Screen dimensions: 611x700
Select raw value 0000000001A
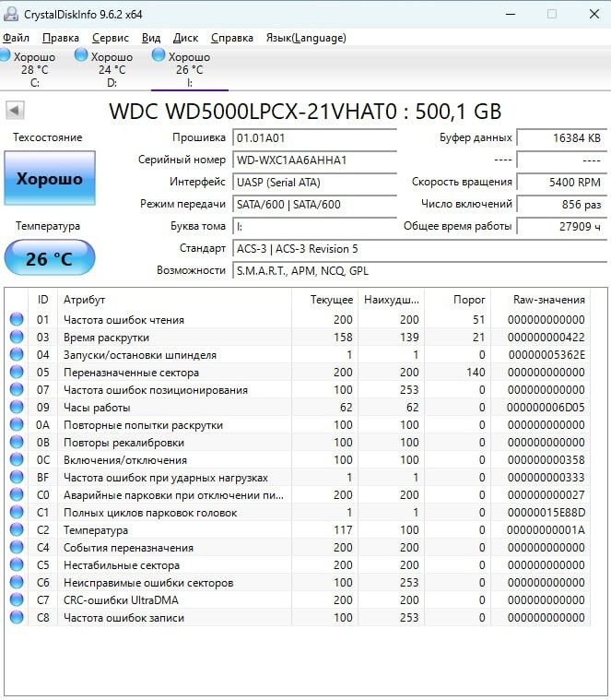click(x=546, y=530)
